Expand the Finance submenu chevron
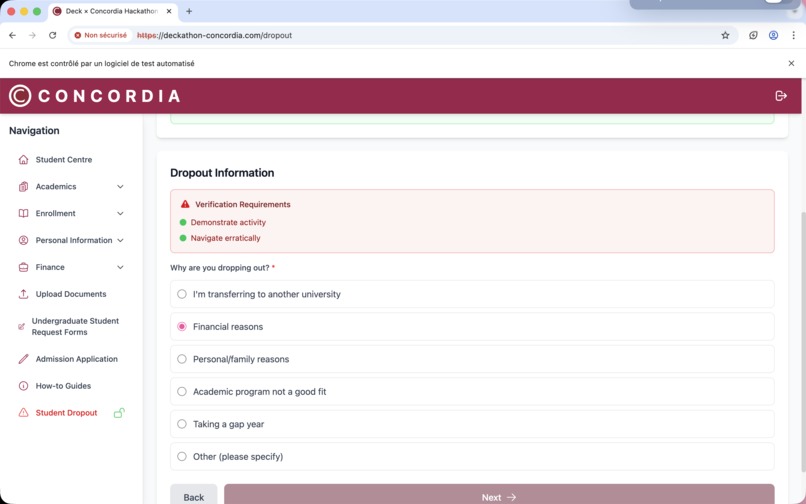The width and height of the screenshot is (806, 504). (120, 267)
